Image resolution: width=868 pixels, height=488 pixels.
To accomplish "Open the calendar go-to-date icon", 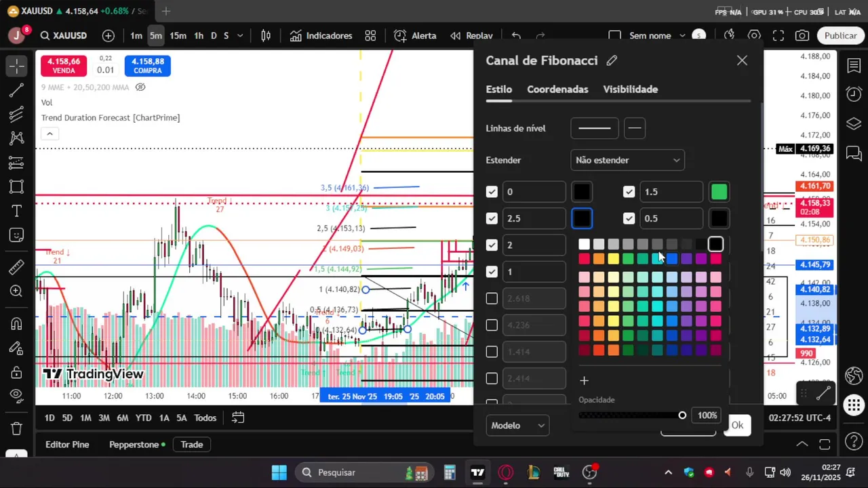I will coord(237,418).
